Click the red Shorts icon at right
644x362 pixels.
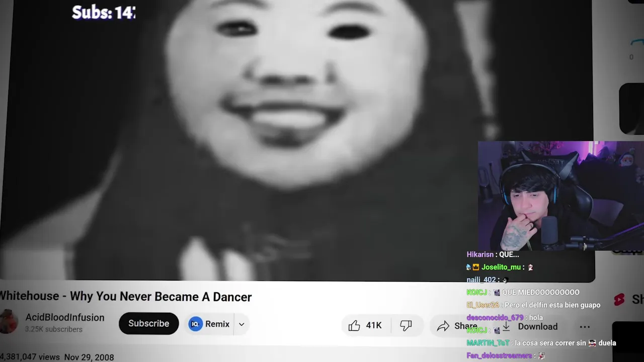pyautogui.click(x=619, y=300)
